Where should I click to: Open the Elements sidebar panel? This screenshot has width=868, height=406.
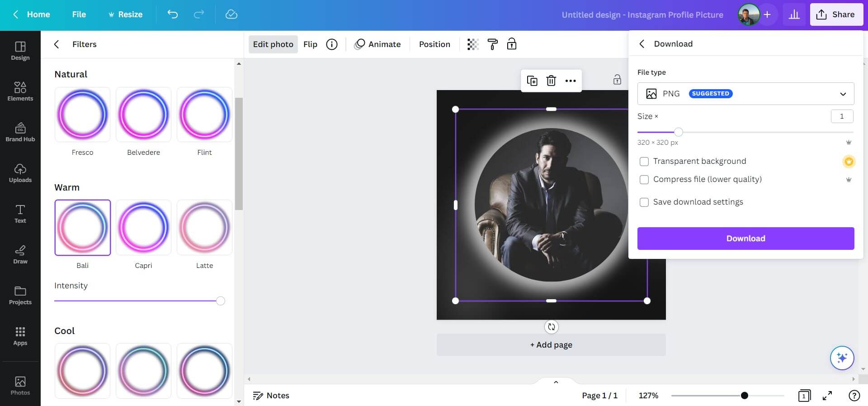[x=20, y=92]
